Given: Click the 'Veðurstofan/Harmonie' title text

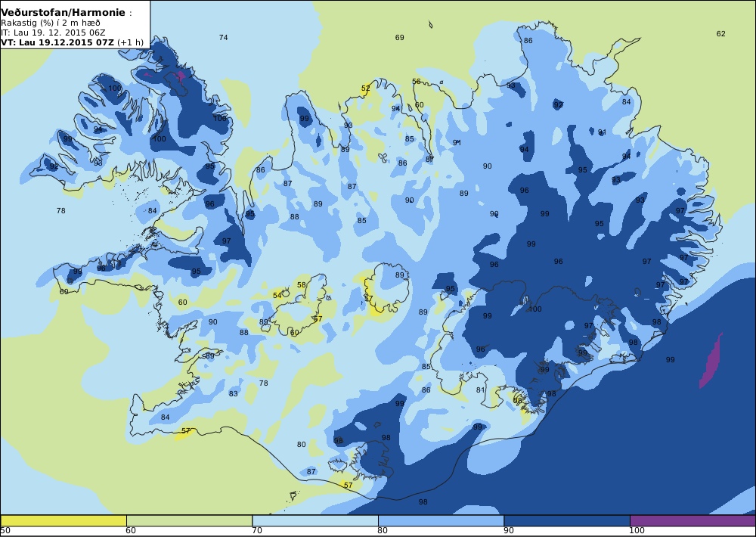Looking at the screenshot, I should point(64,13).
